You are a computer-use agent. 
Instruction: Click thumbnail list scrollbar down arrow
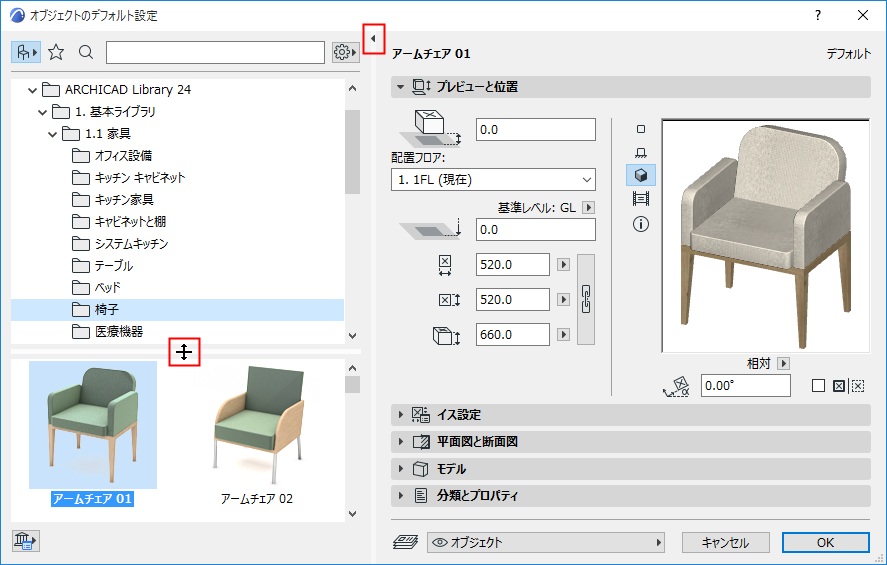coord(352,514)
